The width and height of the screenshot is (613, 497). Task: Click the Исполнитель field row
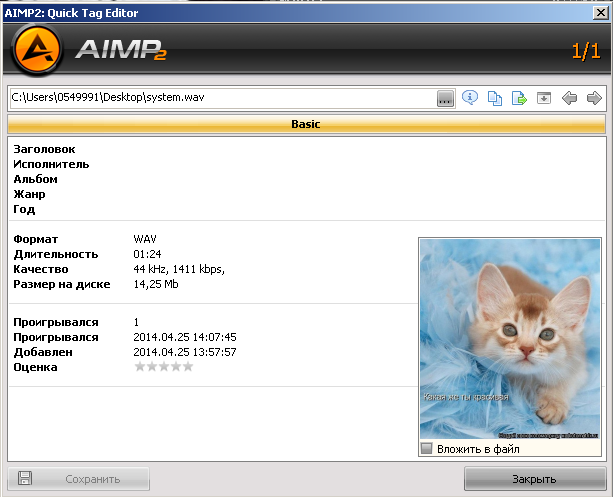(x=306, y=164)
